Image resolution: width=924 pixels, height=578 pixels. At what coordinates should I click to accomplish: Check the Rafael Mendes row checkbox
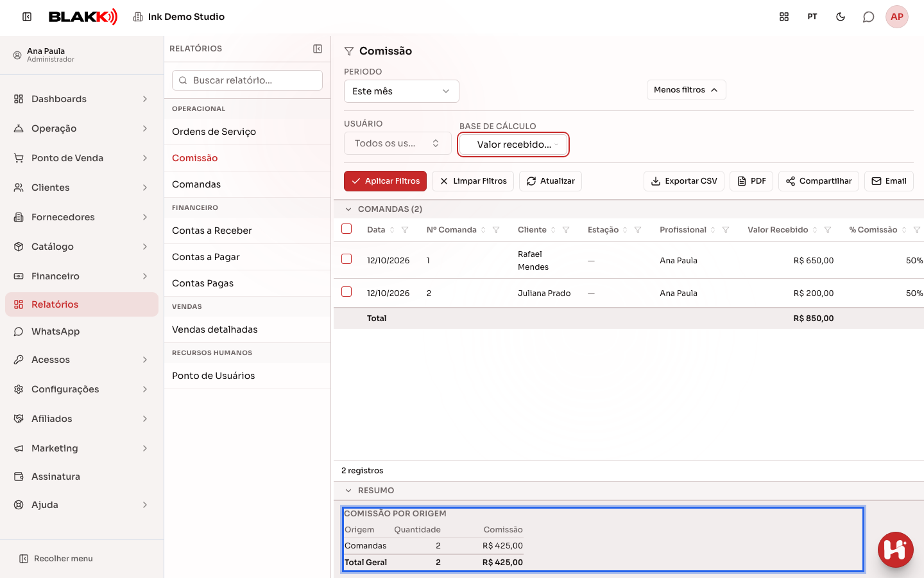tap(346, 259)
